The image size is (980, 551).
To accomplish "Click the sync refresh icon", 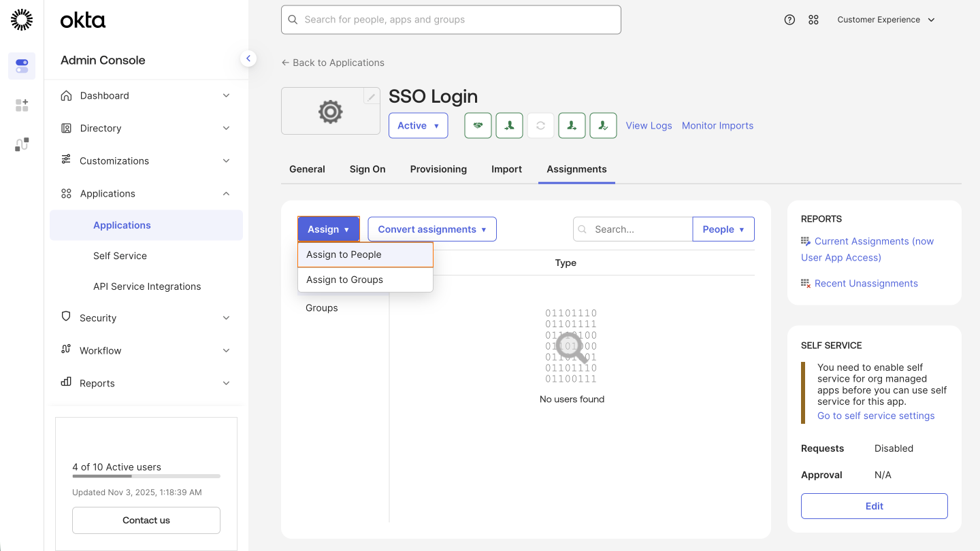I will [540, 125].
